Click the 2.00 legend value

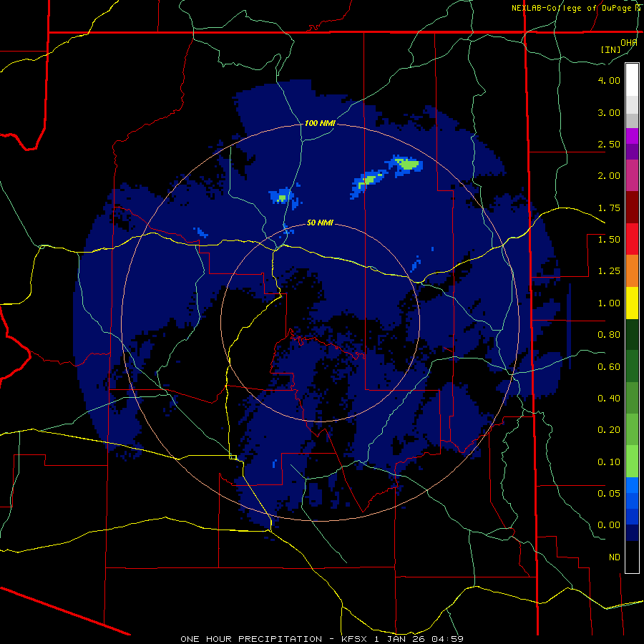pos(609,176)
